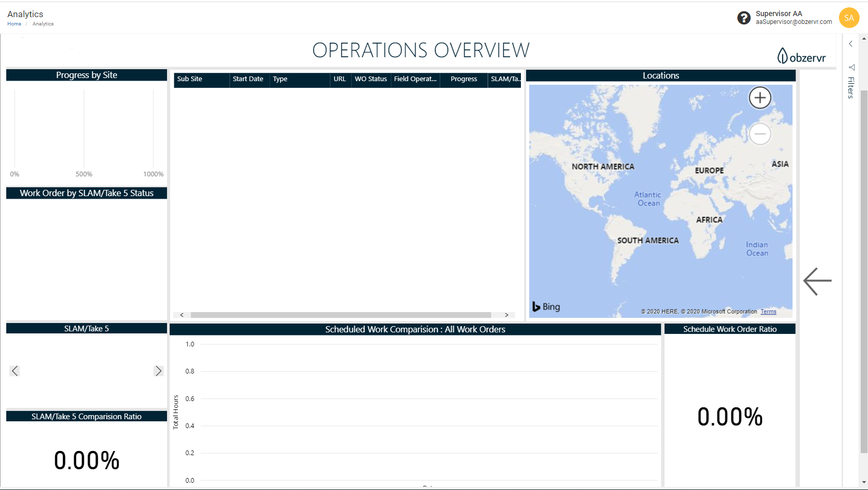Sort table by Progress column
Image resolution: width=868 pixels, height=490 pixels.
[x=464, y=79]
